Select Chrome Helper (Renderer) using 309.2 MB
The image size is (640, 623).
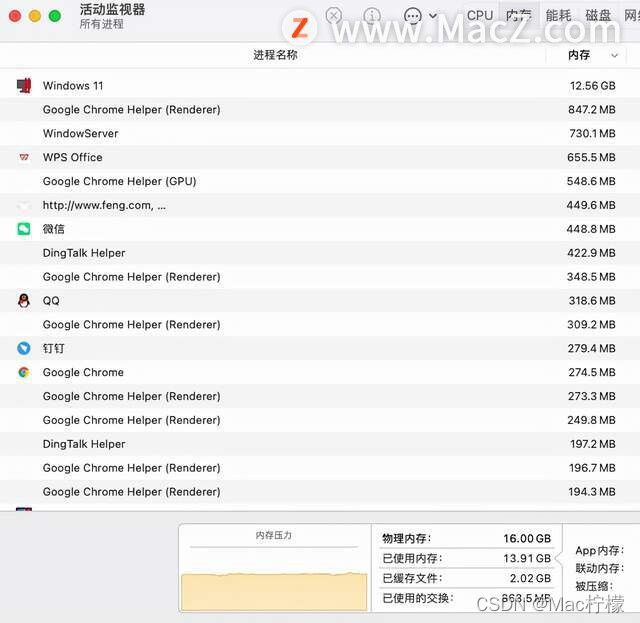[x=320, y=325]
